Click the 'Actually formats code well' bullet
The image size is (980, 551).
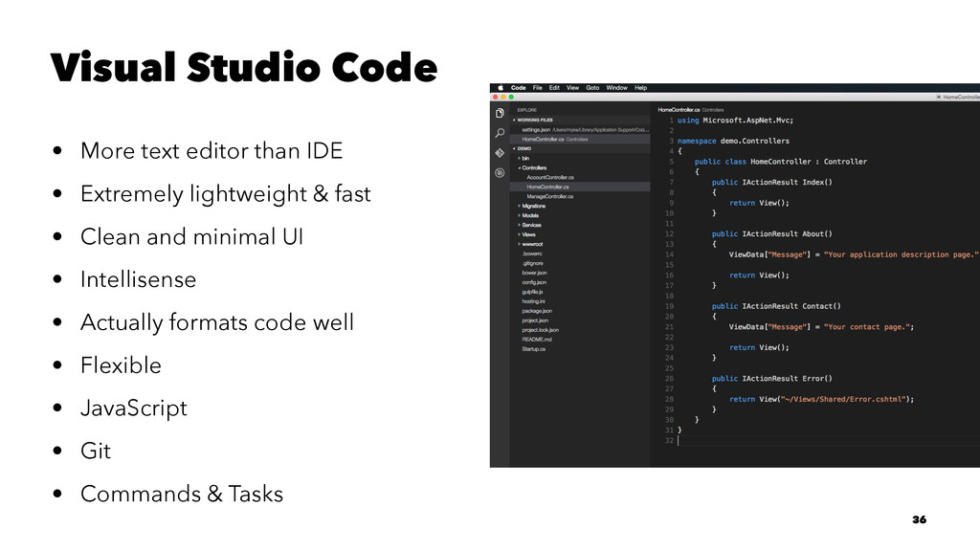(217, 322)
